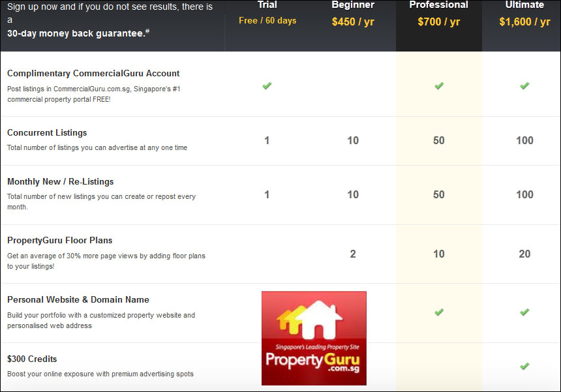Screen dimensions: 561x392
Task: Click the Professional plan CommercialGuru green checkmark
Action: 439,86
